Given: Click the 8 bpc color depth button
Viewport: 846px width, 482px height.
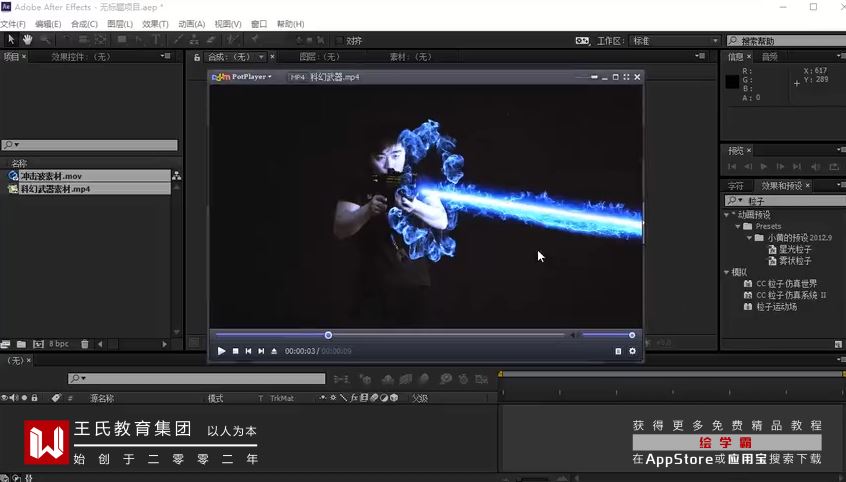Looking at the screenshot, I should pos(59,344).
